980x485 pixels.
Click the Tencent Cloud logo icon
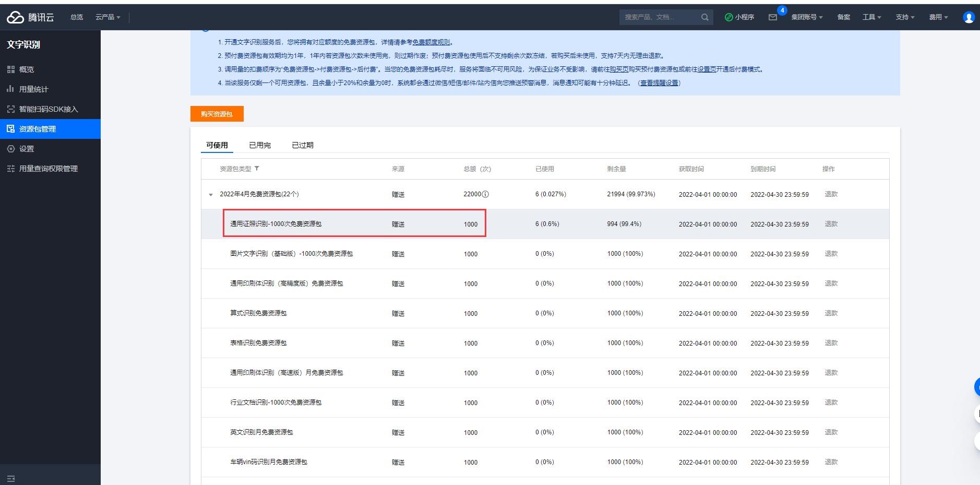click(x=15, y=17)
